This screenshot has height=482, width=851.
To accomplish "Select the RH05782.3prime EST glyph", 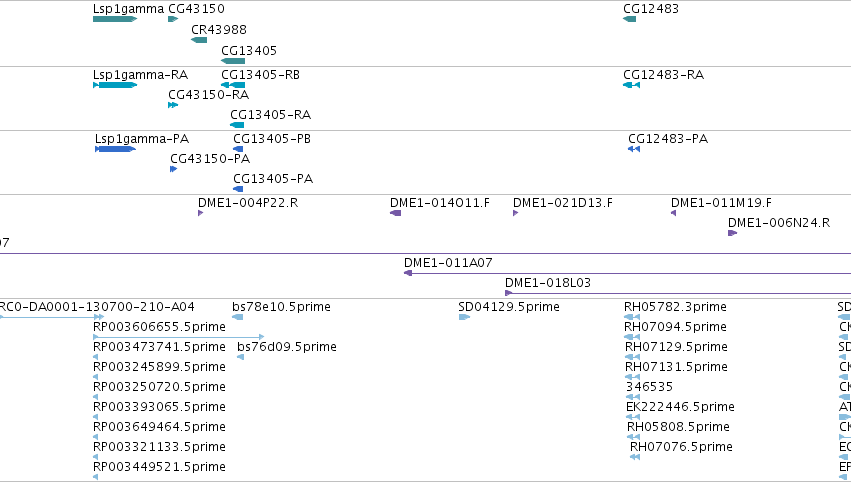I will pos(632,317).
